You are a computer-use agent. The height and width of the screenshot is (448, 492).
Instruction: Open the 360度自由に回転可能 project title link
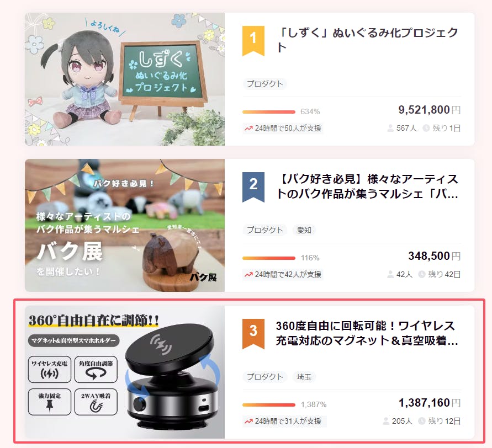(367, 333)
